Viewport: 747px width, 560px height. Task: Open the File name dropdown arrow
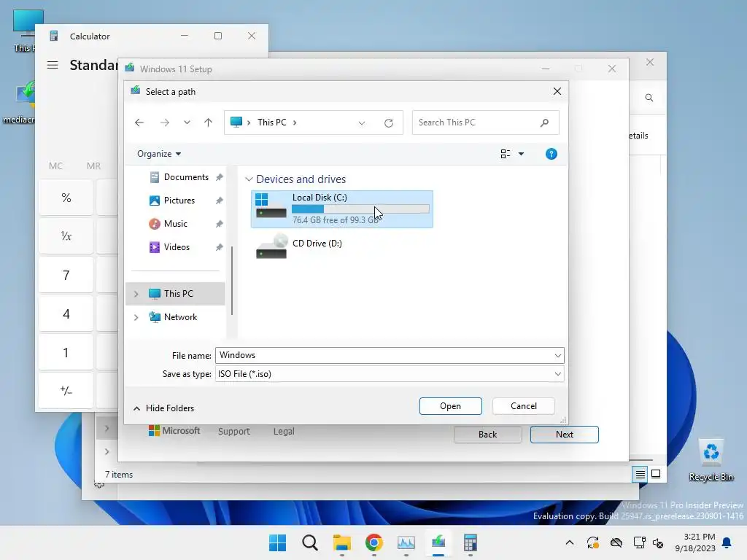click(558, 356)
